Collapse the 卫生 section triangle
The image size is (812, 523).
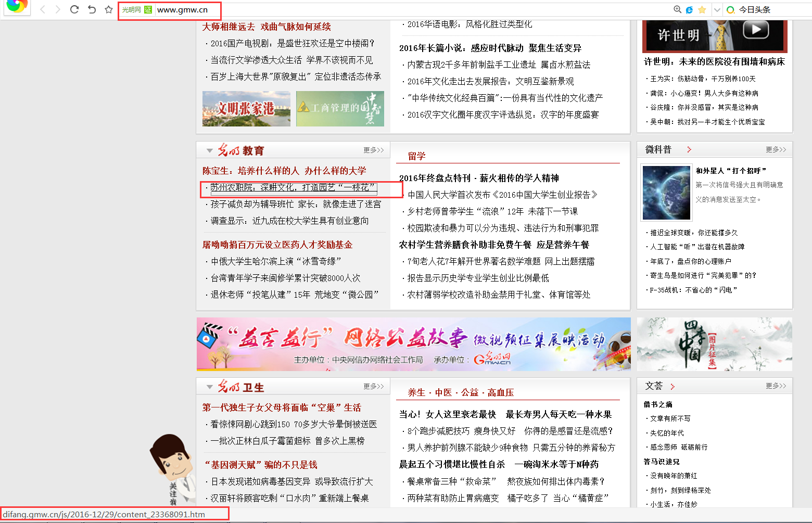click(x=209, y=387)
